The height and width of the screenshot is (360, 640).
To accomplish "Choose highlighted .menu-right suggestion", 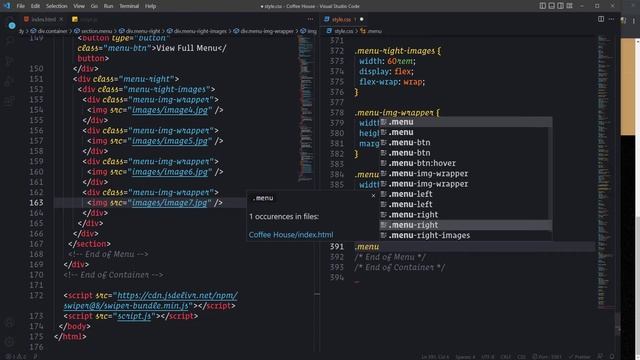I will (466, 225).
